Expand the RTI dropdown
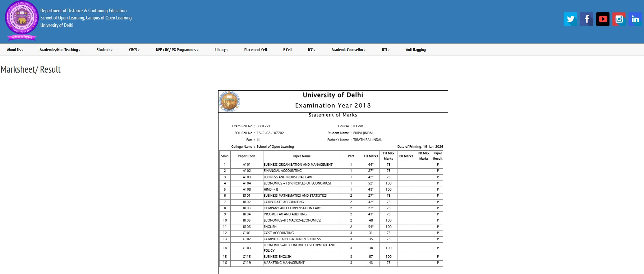 pyautogui.click(x=386, y=50)
